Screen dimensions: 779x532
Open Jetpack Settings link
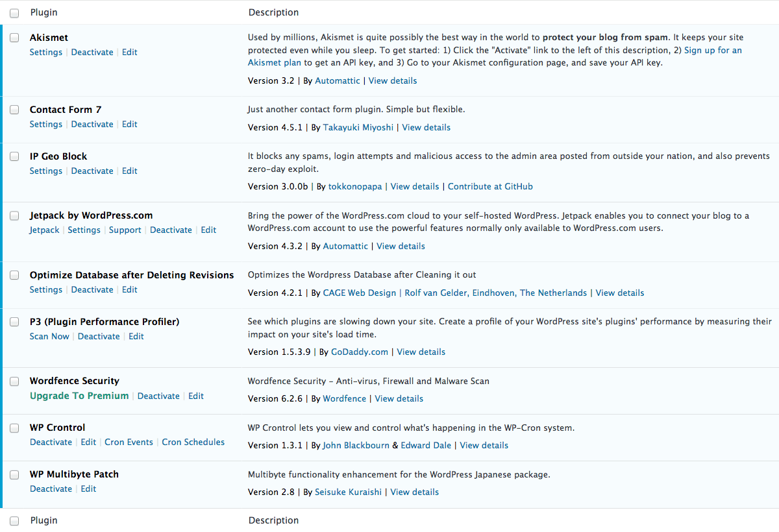pos(84,230)
